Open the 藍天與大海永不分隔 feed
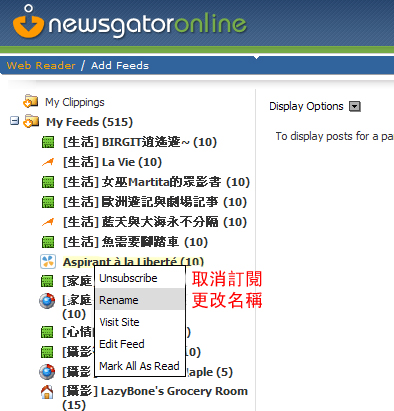 click(x=155, y=222)
